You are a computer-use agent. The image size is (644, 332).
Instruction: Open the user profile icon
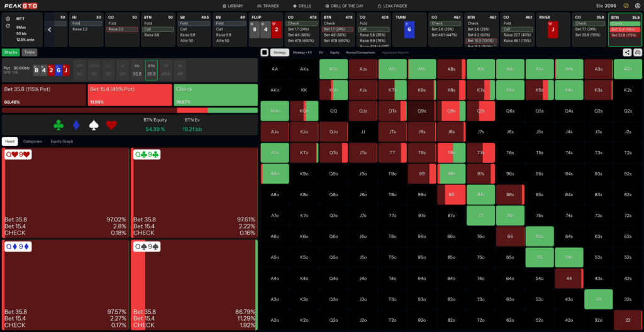(x=638, y=6)
